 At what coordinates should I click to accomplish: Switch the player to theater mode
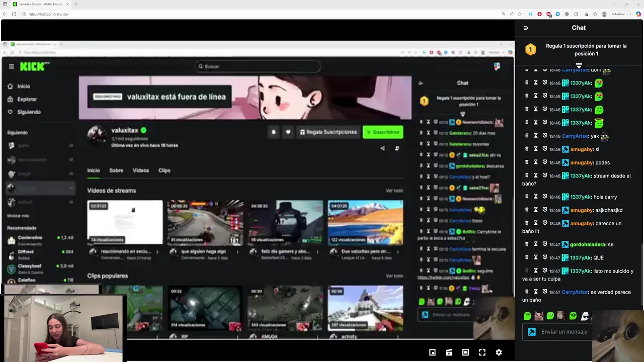tap(465, 352)
